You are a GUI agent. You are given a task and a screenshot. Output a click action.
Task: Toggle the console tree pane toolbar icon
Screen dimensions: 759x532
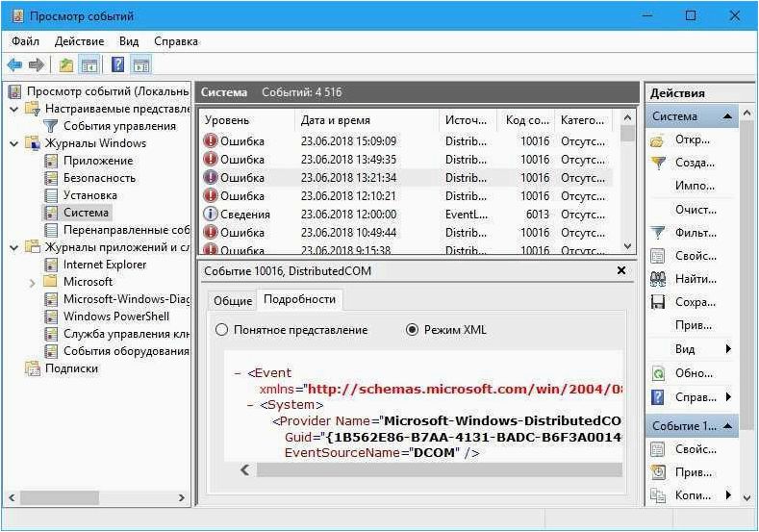click(x=90, y=64)
